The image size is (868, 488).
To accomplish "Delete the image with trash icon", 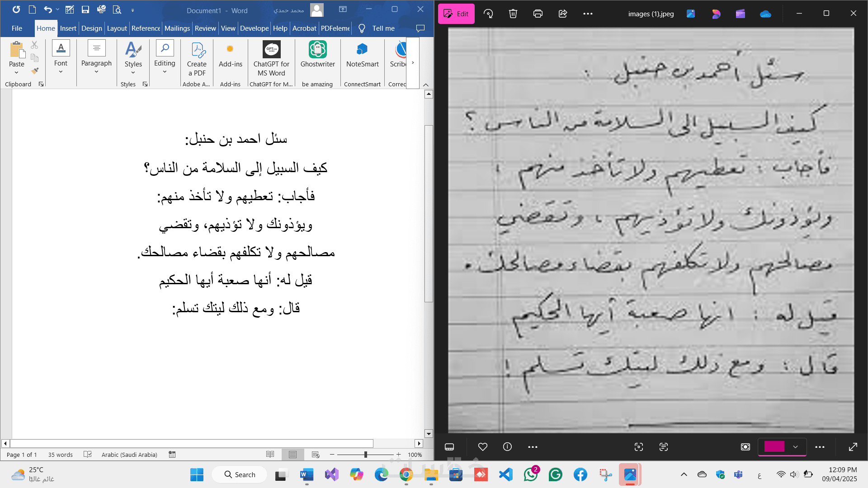I will pyautogui.click(x=513, y=14).
